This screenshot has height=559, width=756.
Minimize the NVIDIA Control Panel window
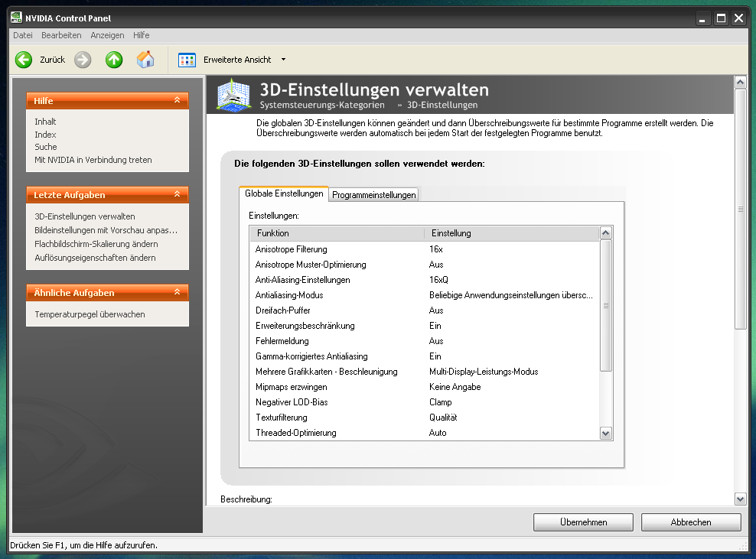[x=702, y=19]
